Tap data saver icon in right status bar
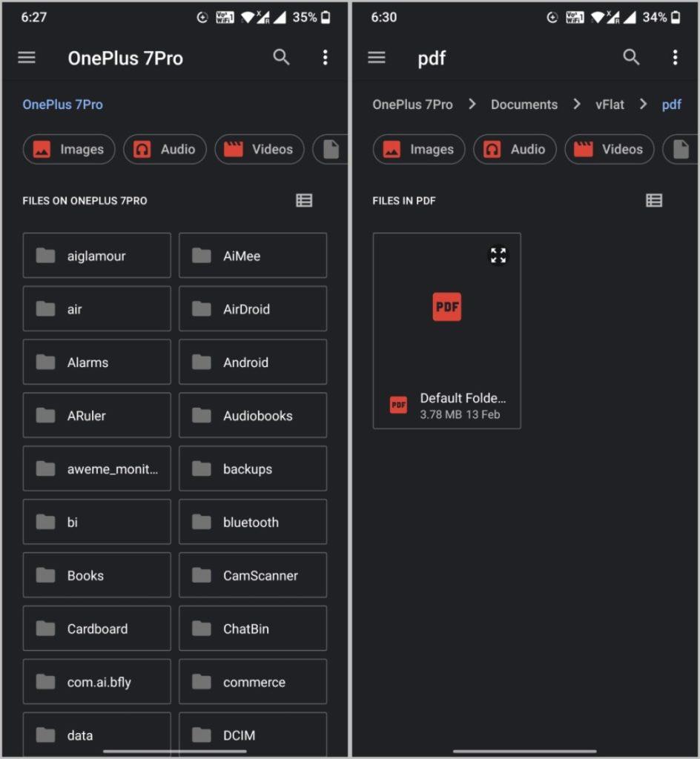The height and width of the screenshot is (759, 700). point(552,18)
